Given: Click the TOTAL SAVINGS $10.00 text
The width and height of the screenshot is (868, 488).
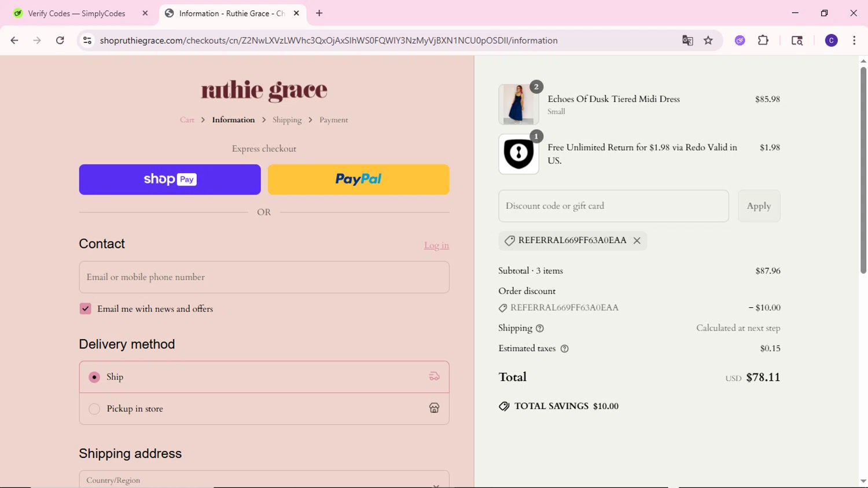Looking at the screenshot, I should pyautogui.click(x=567, y=406).
